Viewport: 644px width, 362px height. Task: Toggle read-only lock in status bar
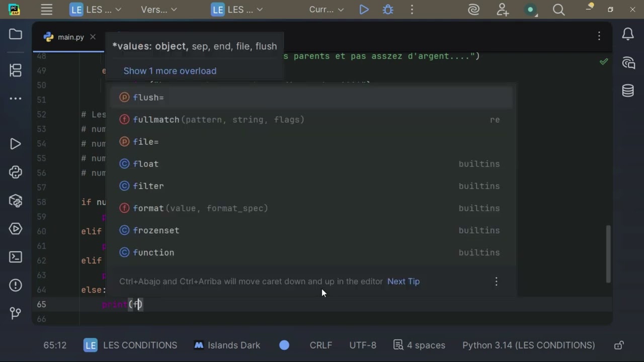[x=619, y=345]
